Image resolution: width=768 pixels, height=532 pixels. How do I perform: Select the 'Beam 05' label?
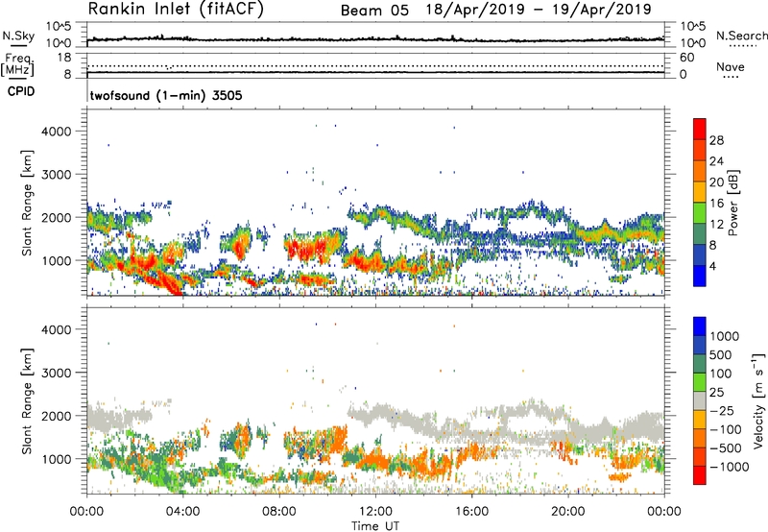(x=374, y=11)
